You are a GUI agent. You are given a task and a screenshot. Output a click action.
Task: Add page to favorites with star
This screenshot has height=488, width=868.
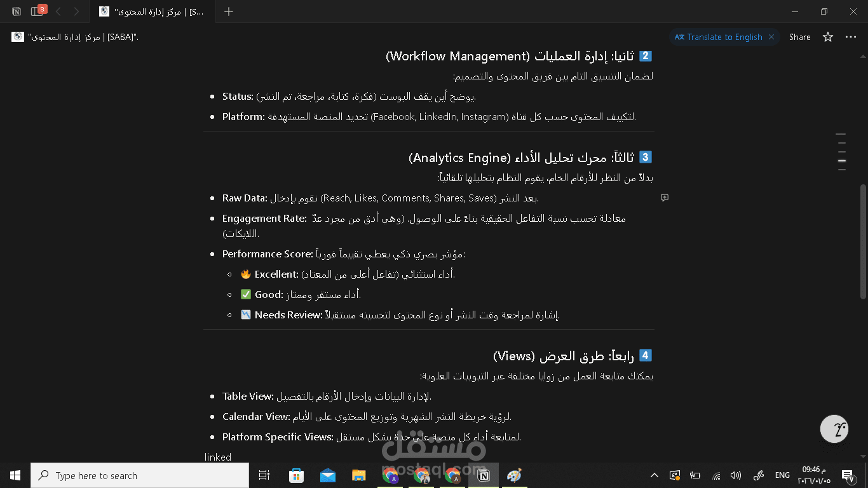click(x=828, y=37)
